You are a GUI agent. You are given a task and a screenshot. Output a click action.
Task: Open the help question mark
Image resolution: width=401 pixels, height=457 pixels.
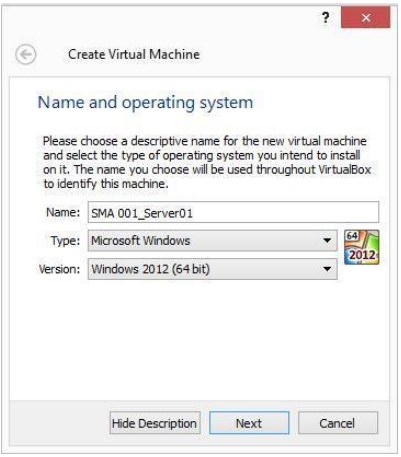326,17
